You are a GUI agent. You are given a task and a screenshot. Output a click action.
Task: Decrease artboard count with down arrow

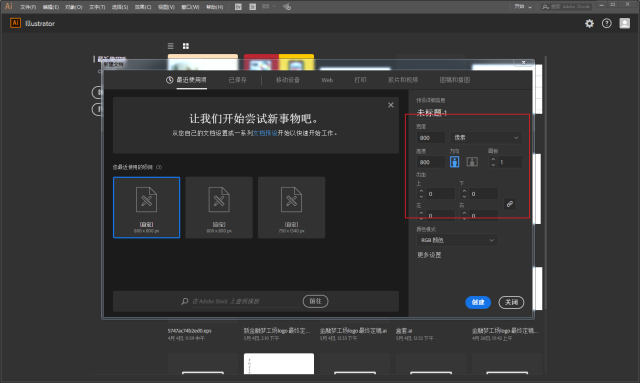493,165
